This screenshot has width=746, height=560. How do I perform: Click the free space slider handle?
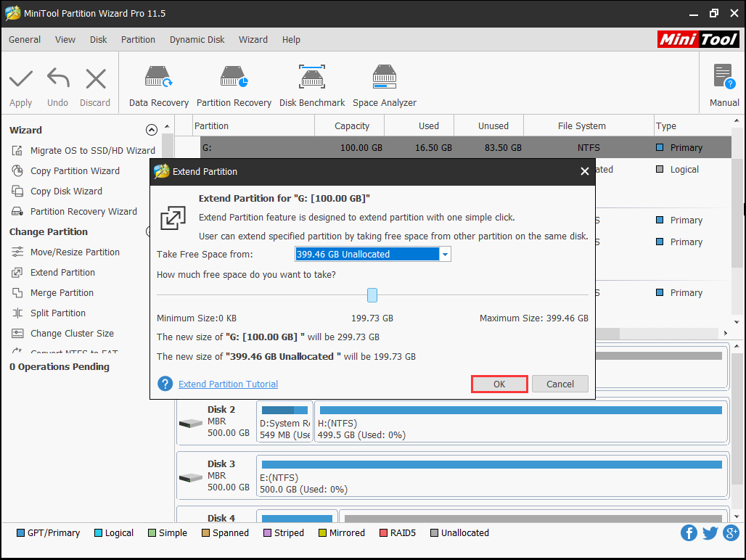point(372,295)
